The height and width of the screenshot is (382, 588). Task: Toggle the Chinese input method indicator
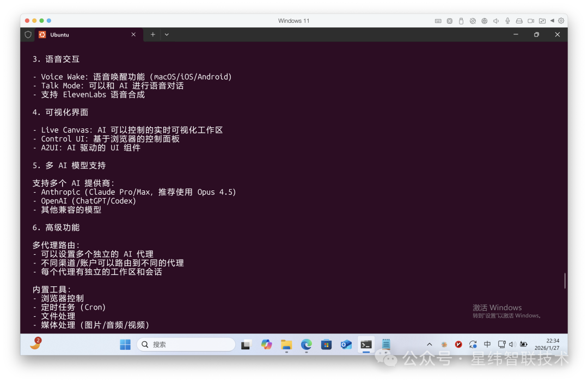pos(487,344)
